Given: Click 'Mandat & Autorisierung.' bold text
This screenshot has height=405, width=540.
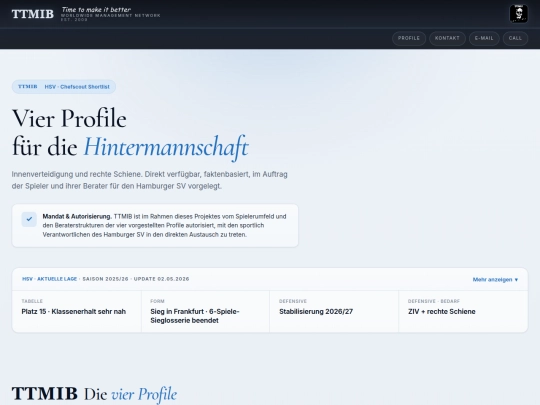Looking at the screenshot, I should pos(77,217).
